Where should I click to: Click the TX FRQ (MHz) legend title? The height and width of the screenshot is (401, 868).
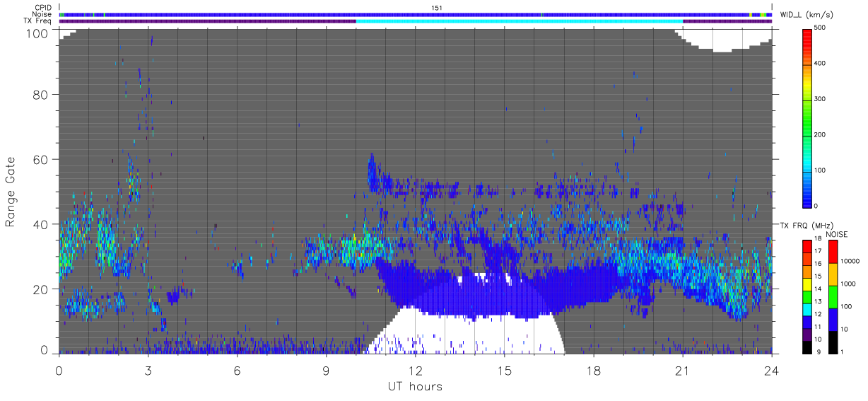click(x=808, y=225)
